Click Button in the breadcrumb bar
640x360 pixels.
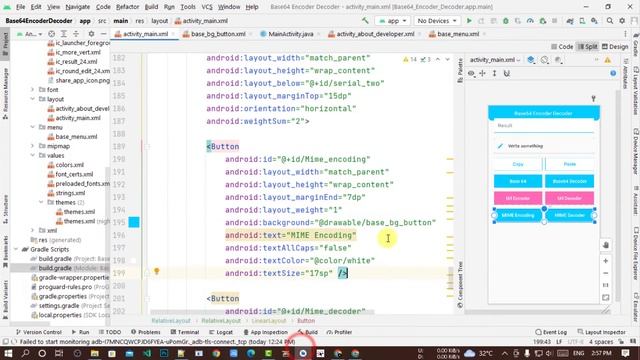[x=306, y=321]
